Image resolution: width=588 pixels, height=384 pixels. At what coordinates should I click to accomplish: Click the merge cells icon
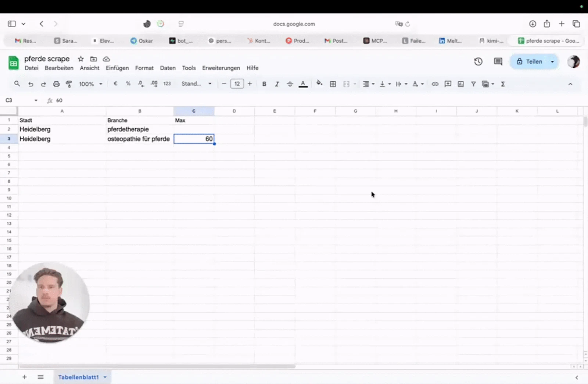[346, 84]
